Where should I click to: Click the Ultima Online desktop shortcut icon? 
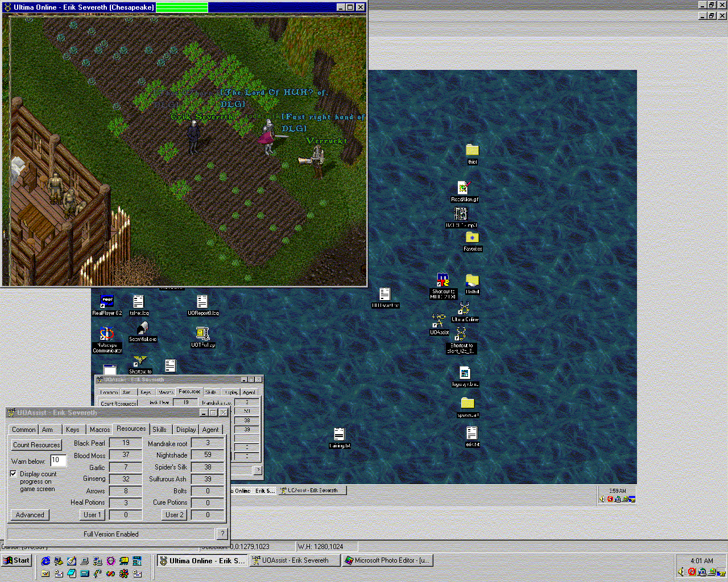[x=465, y=309]
